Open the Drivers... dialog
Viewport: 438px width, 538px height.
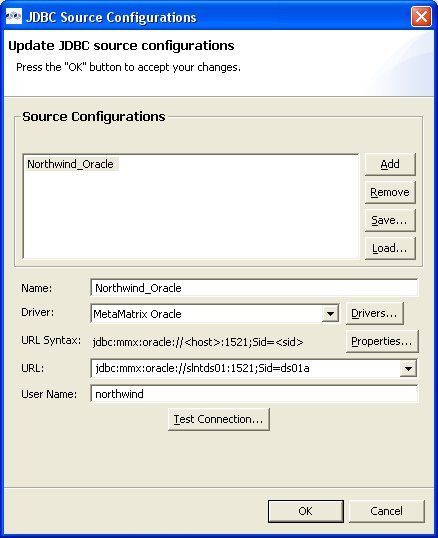pyautogui.click(x=375, y=313)
